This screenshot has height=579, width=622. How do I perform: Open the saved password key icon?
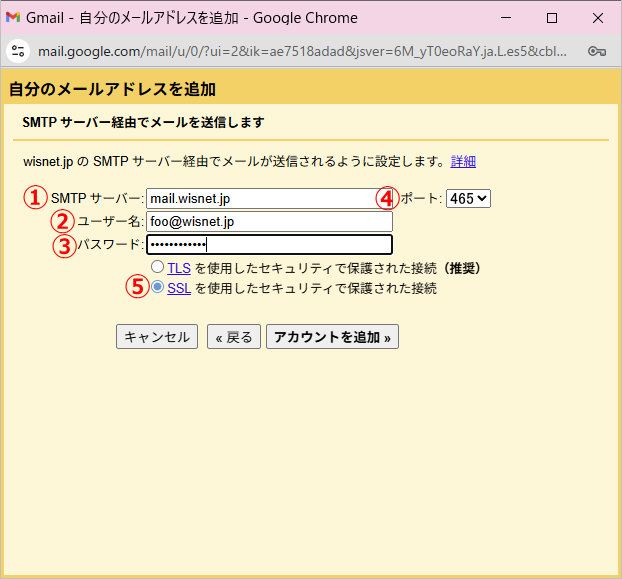[x=597, y=51]
